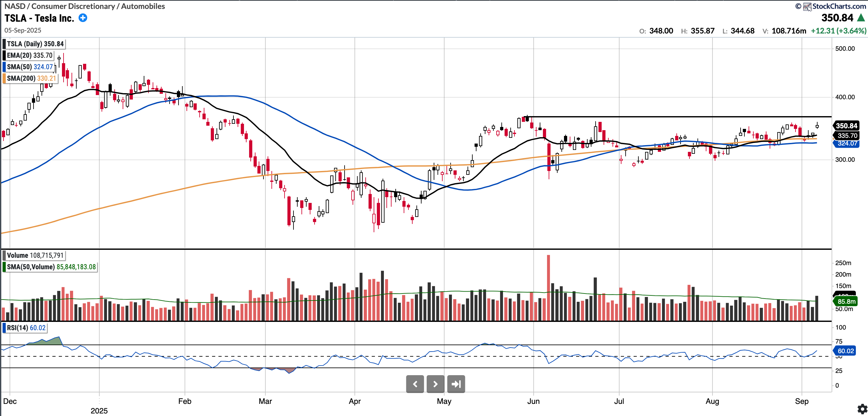Click the blue plus icon beside Tesla Inc.
Screen dimensions: 868x416
coord(83,18)
